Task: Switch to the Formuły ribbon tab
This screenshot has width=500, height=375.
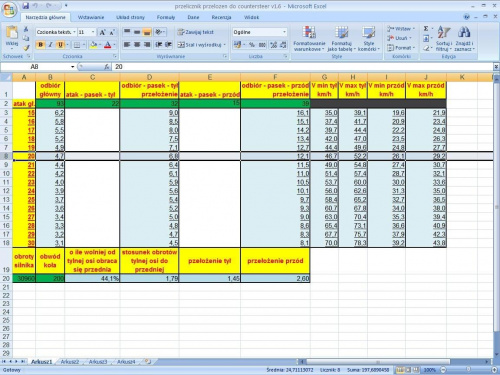Action: (166, 17)
